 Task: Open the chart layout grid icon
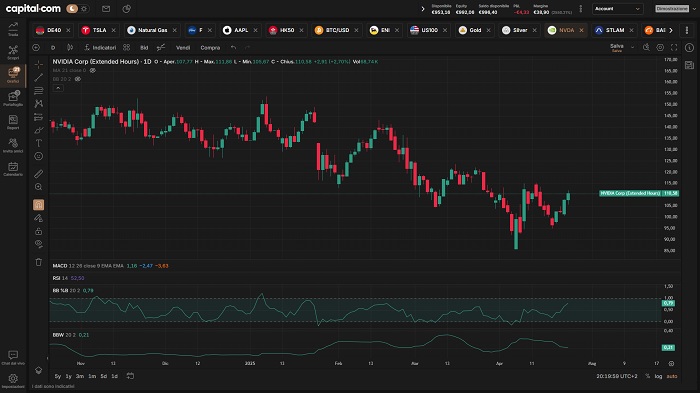click(x=127, y=47)
